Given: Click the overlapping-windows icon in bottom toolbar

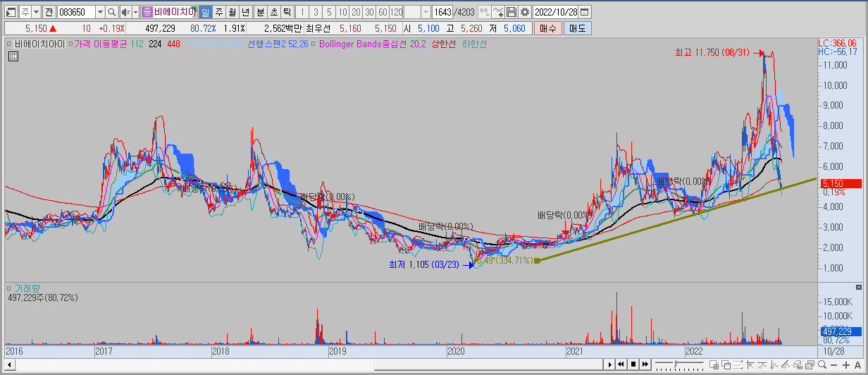Looking at the screenshot, I should 727,364.
